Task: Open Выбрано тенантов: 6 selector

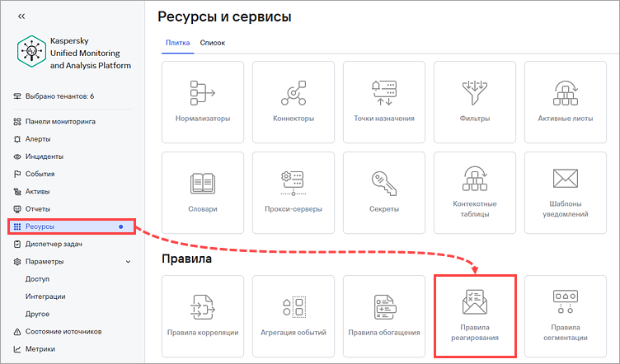Action: tap(59, 96)
